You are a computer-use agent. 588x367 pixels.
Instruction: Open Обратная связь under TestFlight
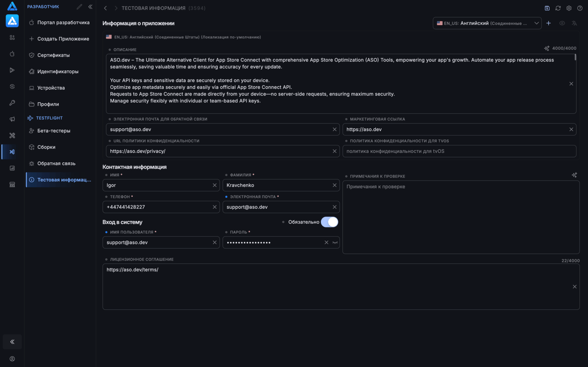click(60, 163)
